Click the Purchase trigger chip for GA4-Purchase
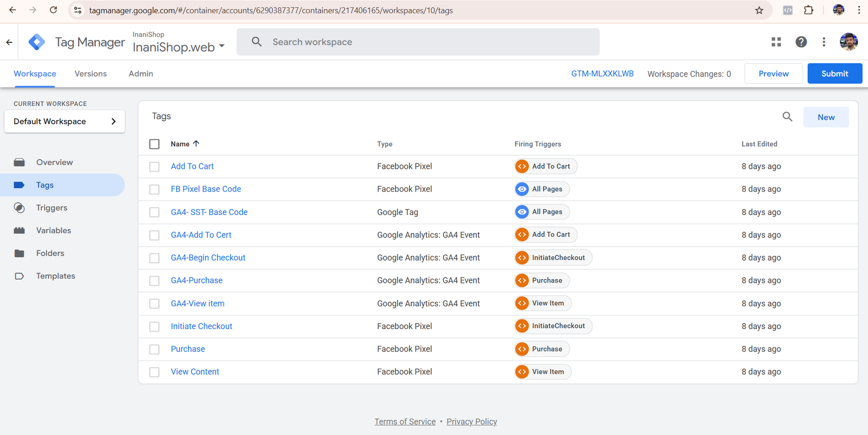 point(542,280)
